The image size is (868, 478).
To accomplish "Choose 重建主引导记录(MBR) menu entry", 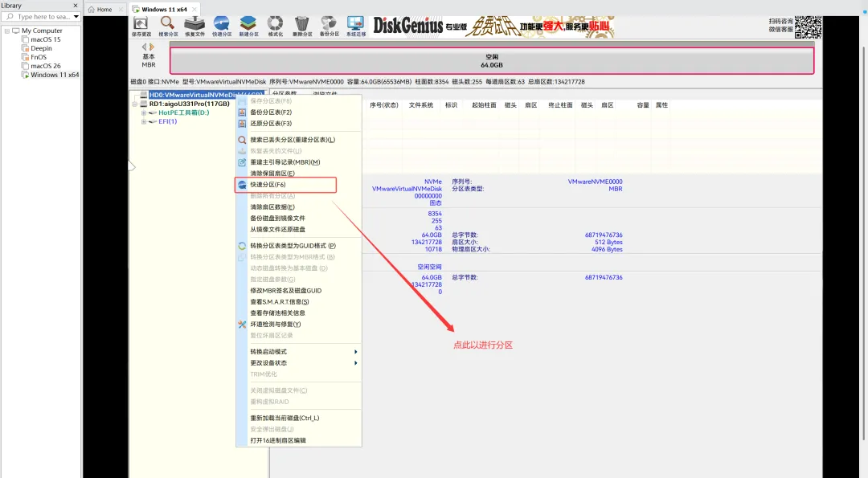I will point(298,162).
